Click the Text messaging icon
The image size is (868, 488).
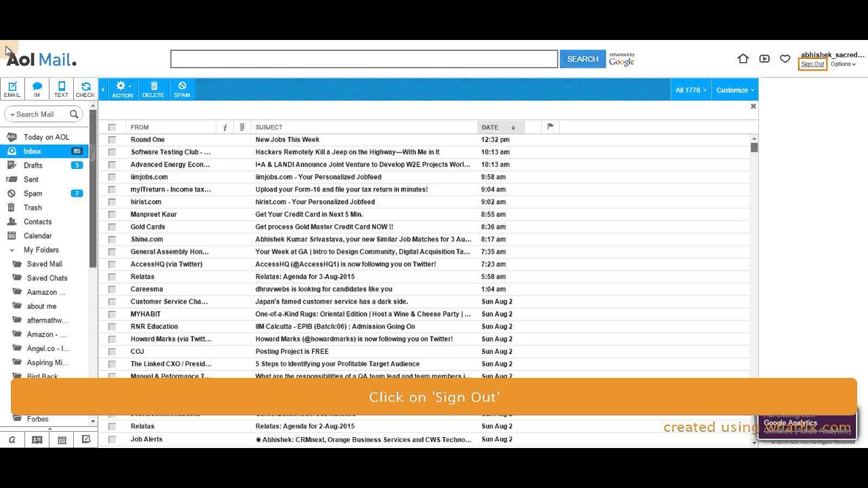click(x=61, y=88)
